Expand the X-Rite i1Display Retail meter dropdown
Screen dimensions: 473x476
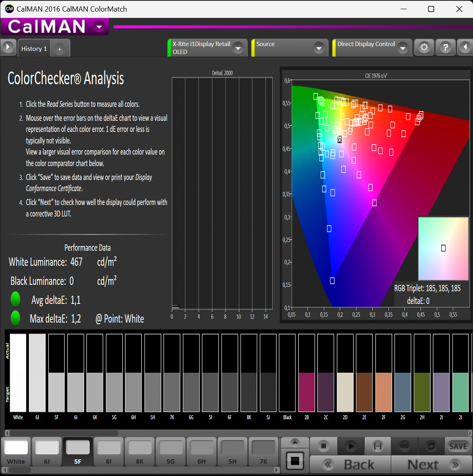[x=238, y=48]
